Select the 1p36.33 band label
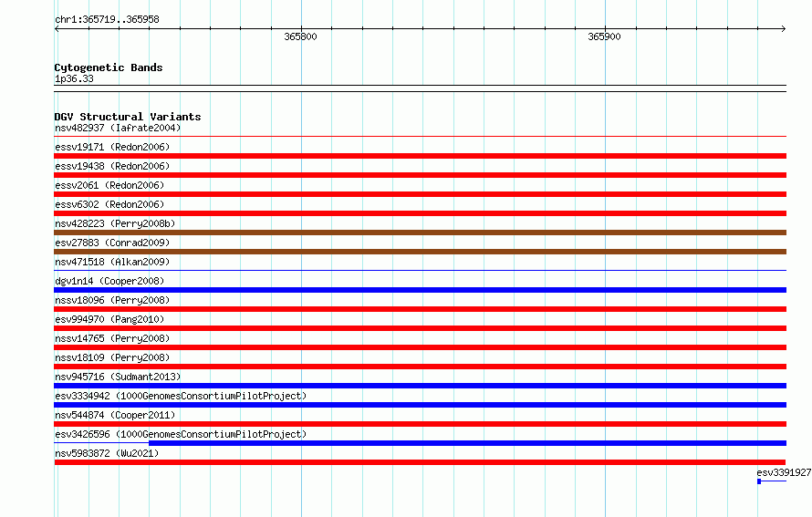This screenshot has width=812, height=517. pos(74,78)
